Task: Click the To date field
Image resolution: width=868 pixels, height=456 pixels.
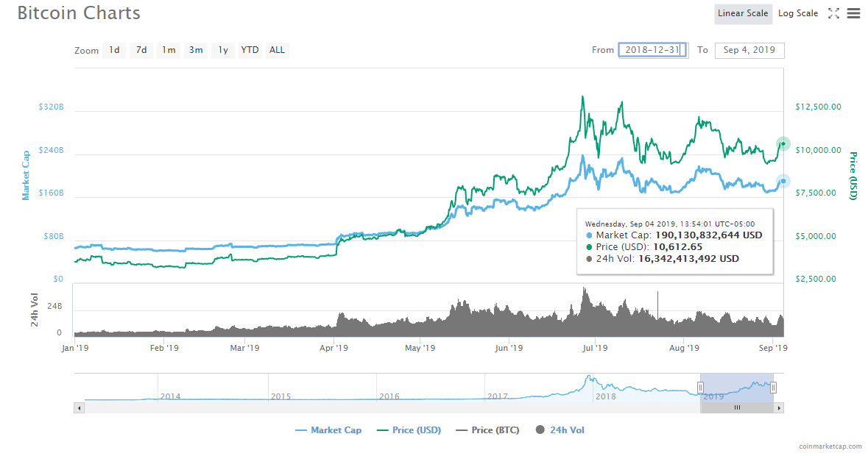Action: pos(749,50)
